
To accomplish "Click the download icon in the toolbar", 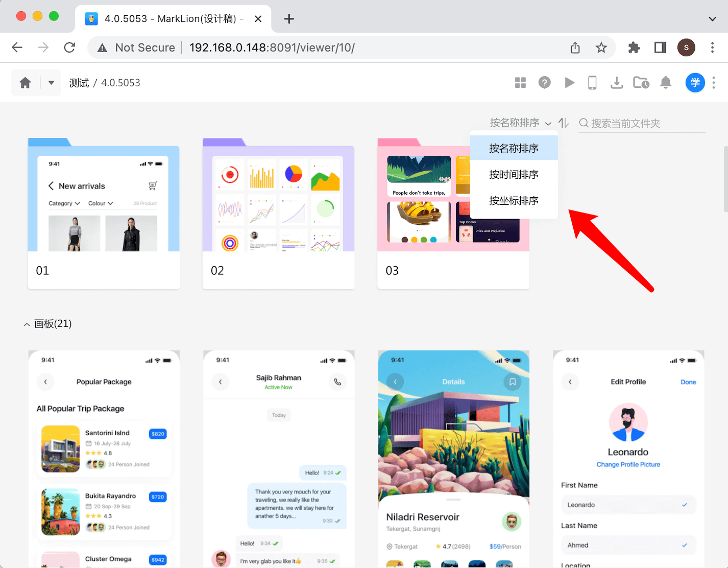I will 617,83.
